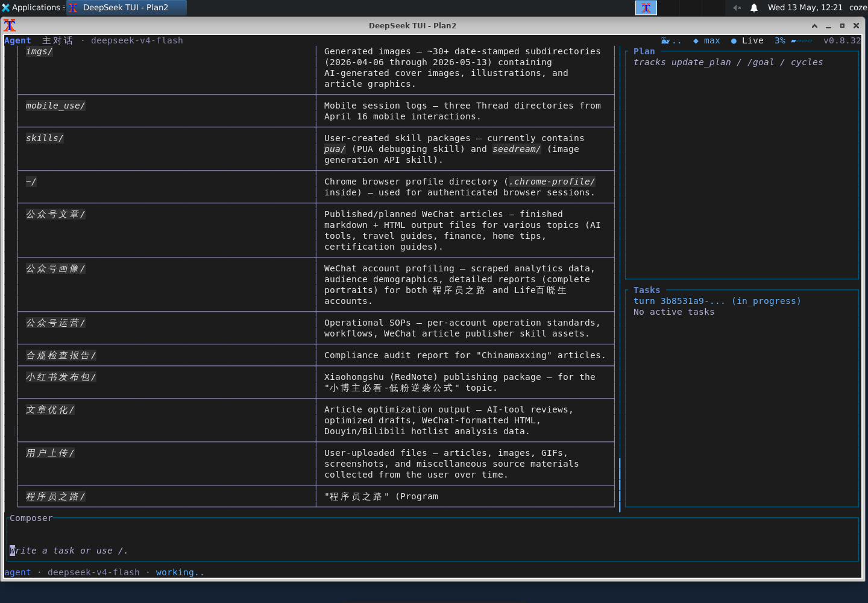Click the 小红书发布包/ directory cell
Screen dimensions: 868x603
167,382
